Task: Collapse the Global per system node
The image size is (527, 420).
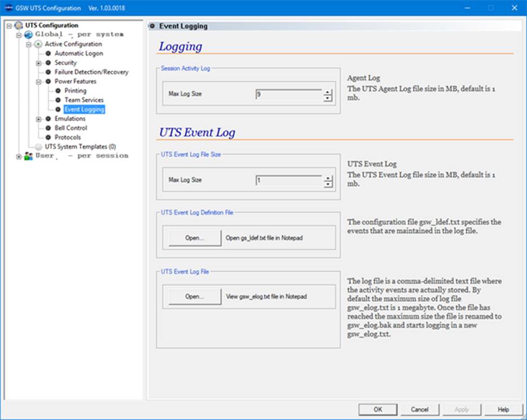Action: [19, 35]
